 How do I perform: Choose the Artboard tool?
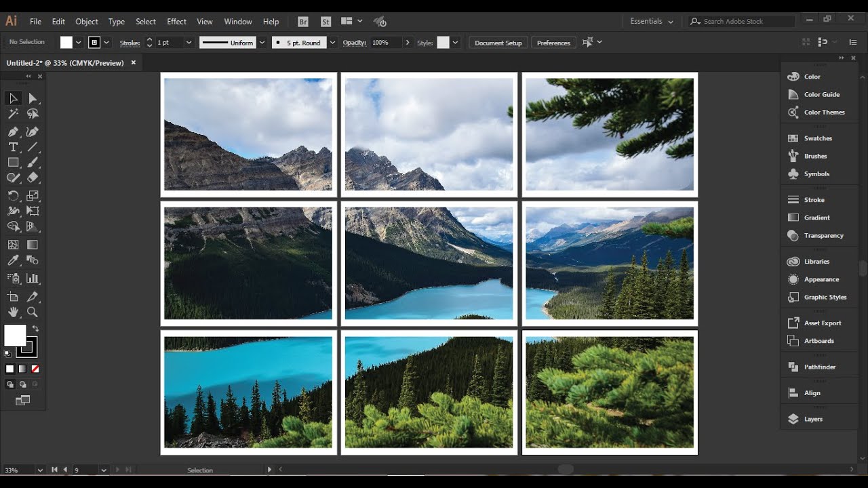[x=13, y=297]
